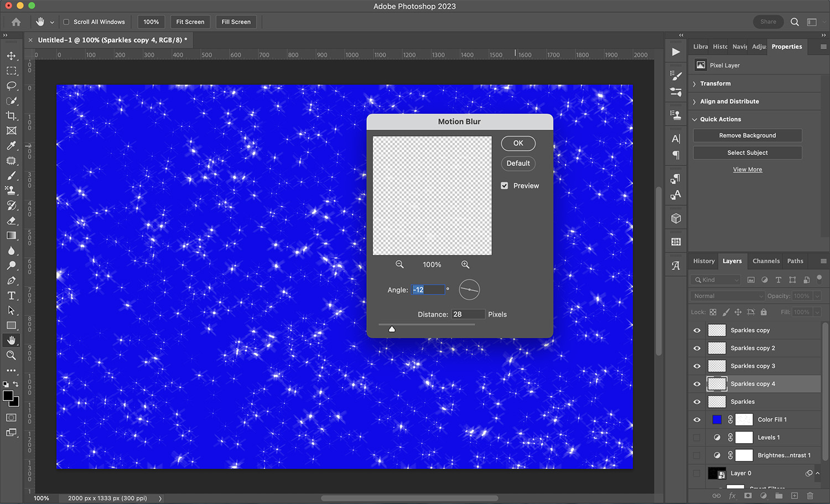Open the search magnifier icon
830x504 pixels.
point(795,22)
